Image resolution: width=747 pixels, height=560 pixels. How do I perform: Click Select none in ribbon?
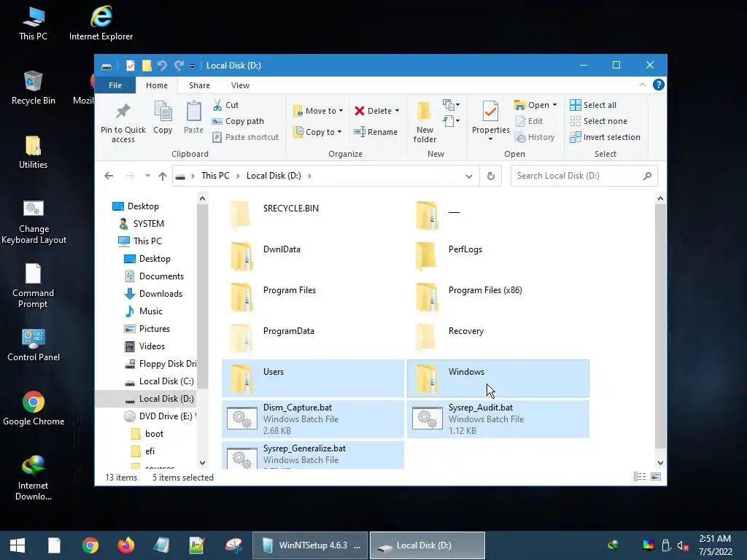598,121
